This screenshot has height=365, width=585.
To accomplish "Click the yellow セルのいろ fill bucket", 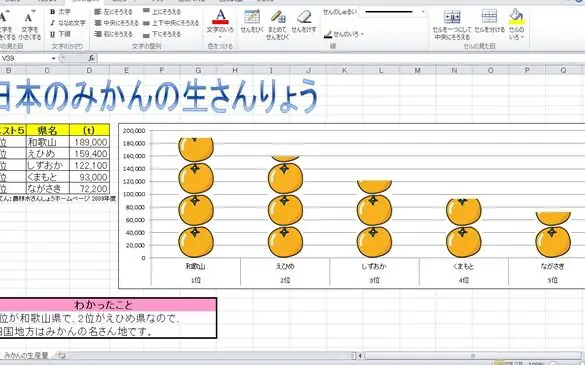I will 516,16.
